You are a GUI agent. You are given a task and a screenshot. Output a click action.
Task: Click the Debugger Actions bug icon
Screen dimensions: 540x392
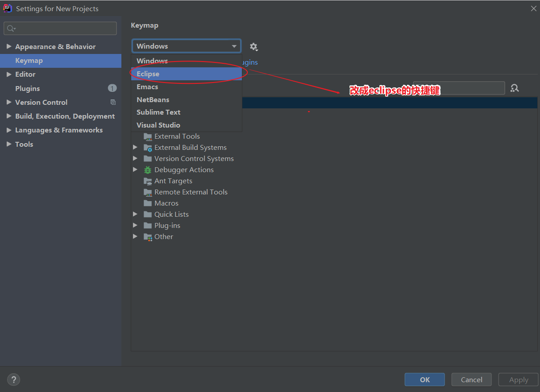tap(148, 170)
